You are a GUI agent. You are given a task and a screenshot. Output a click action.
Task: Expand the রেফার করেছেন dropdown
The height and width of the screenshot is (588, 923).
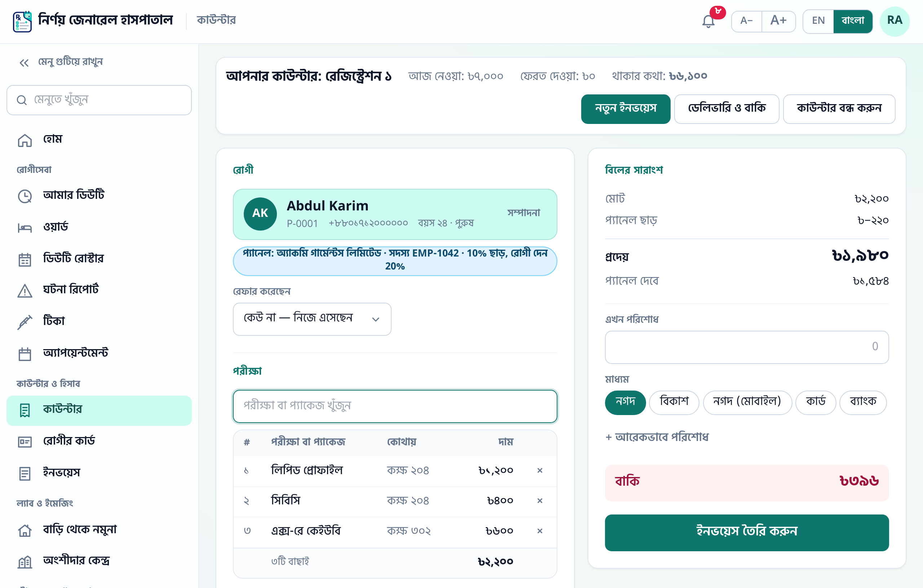click(312, 319)
